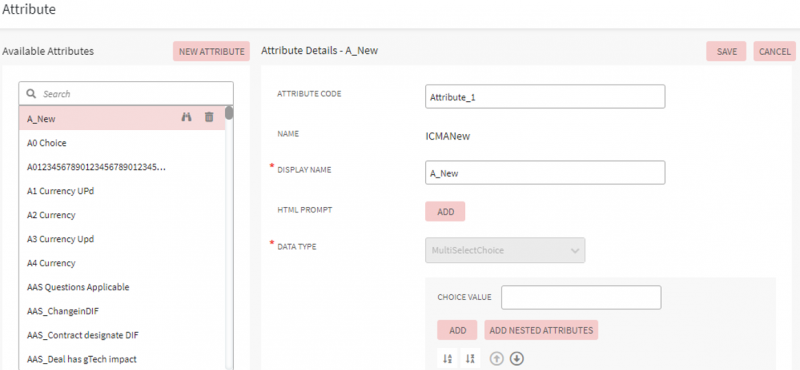This screenshot has height=370, width=800.
Task: Sort choice values descending Z to A
Action: (x=470, y=359)
